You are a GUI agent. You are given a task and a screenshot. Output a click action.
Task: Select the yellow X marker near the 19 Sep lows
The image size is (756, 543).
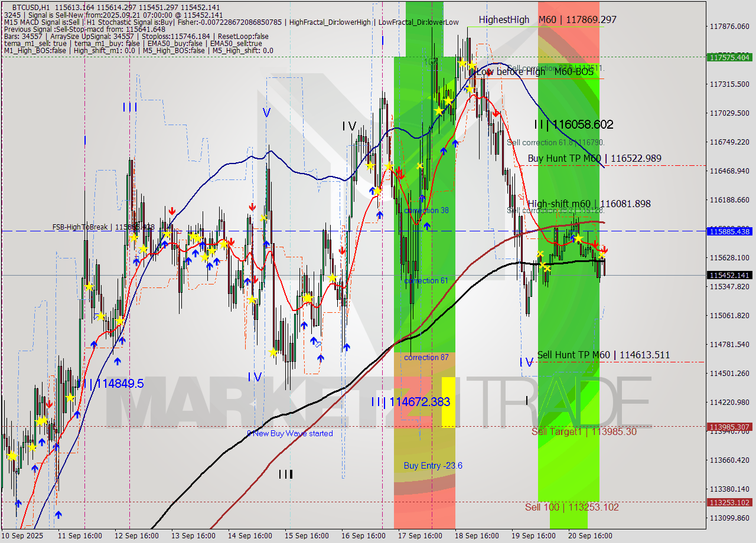(543, 267)
